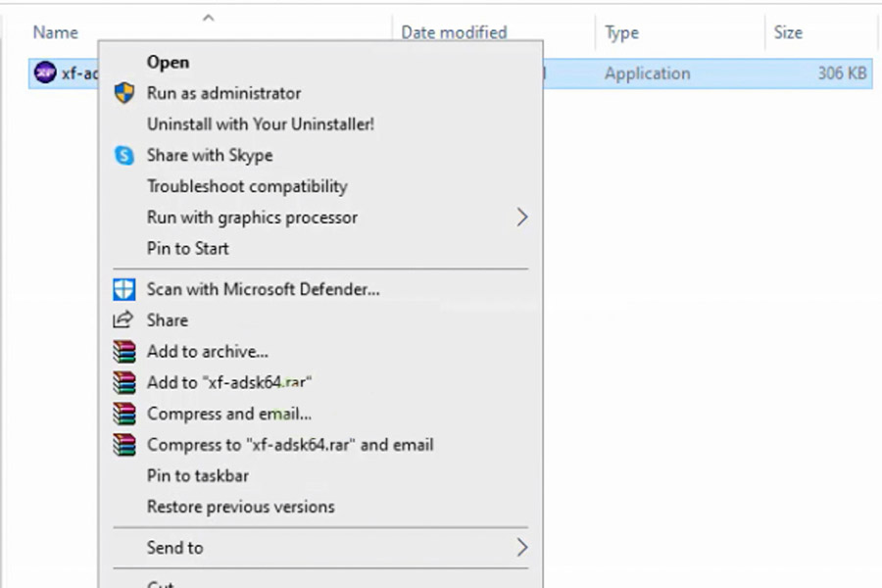Click WinRAR icon beside Compress to "xf-adsk64.rar" and email
Image resolution: width=882 pixels, height=588 pixels.
click(x=124, y=445)
